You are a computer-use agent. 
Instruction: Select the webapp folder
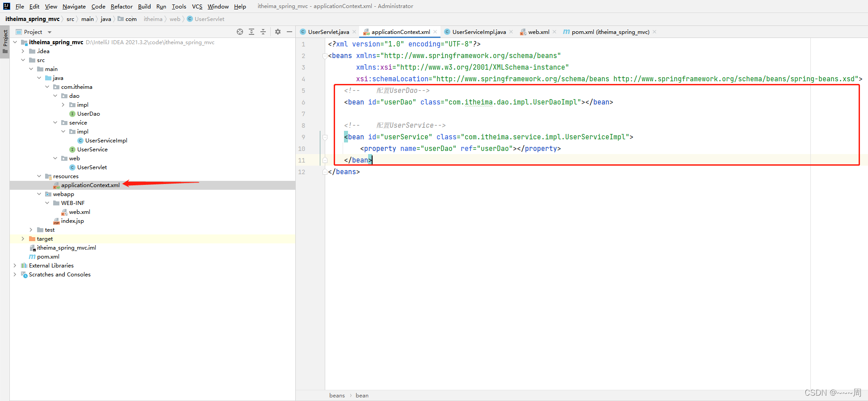point(63,194)
